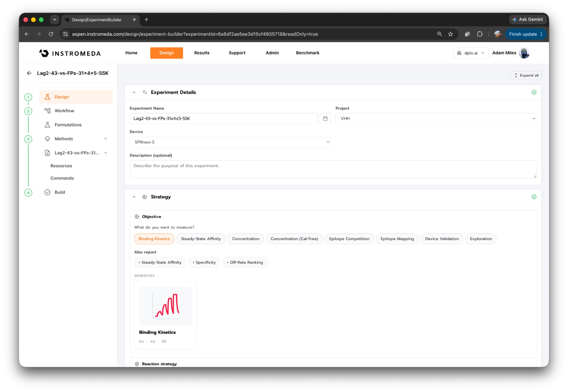
Task: Click the Finish update button
Action: pyautogui.click(x=525, y=34)
